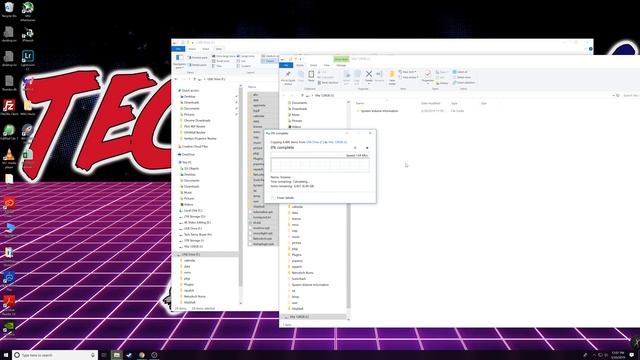
Task: Select Quick access in back window tree
Action: tap(190, 90)
